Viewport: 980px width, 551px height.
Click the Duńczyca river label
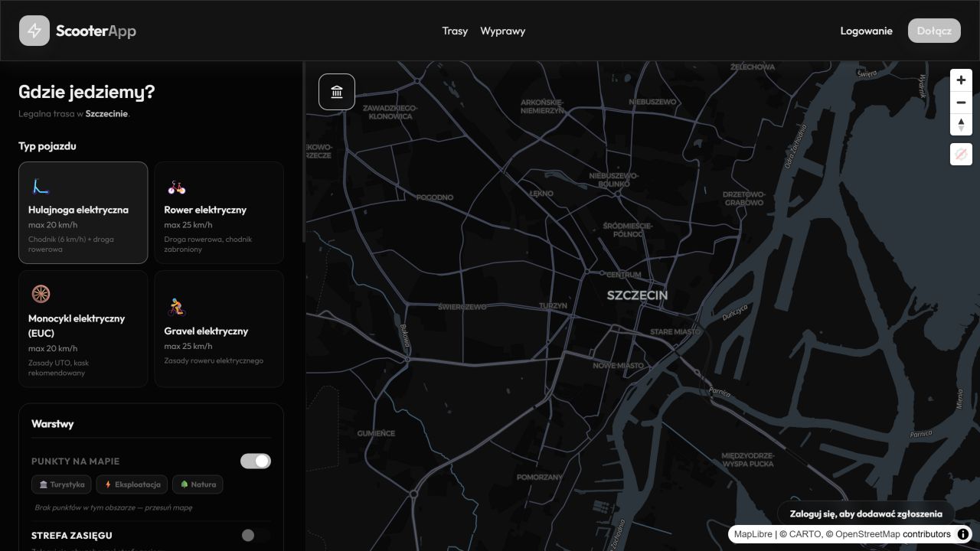[x=735, y=312]
